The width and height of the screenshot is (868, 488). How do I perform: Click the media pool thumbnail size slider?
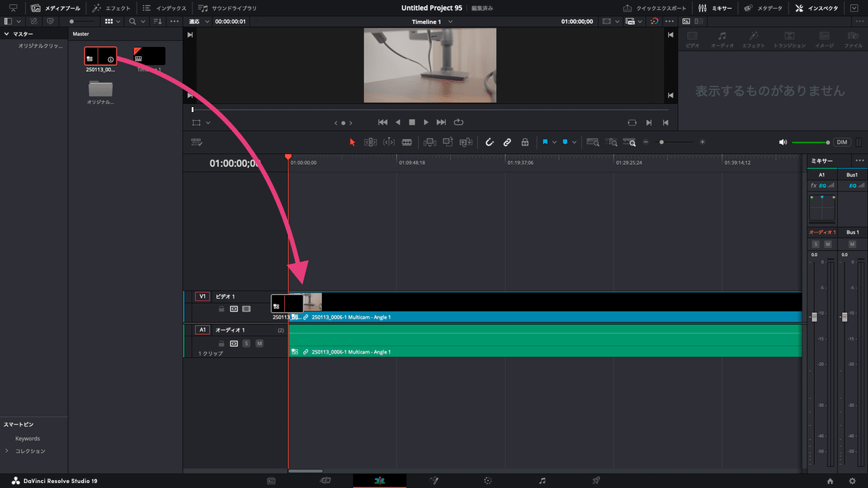click(x=81, y=22)
